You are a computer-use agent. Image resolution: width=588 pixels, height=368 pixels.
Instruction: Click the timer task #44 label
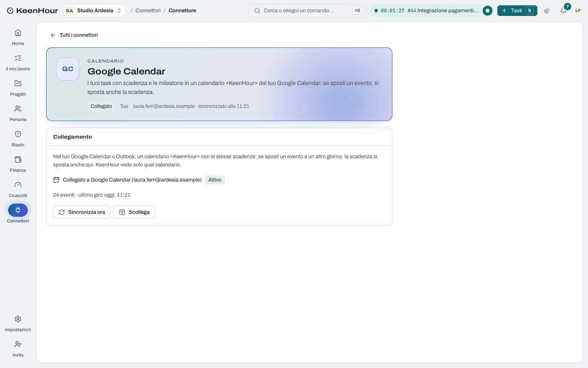[443, 11]
